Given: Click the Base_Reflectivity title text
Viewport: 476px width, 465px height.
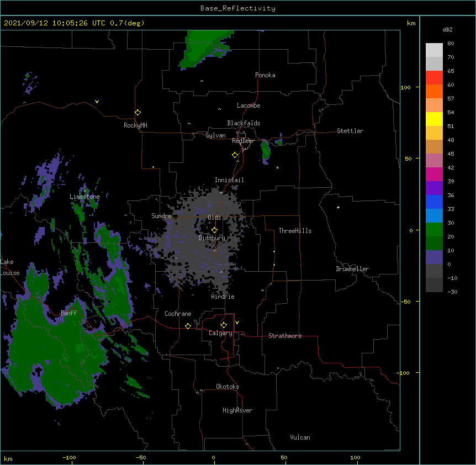Looking at the screenshot, I should click(x=238, y=8).
